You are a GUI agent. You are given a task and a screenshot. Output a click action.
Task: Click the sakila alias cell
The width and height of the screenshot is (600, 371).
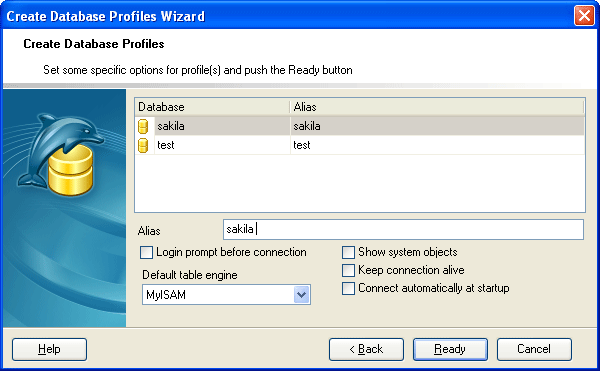coord(437,126)
